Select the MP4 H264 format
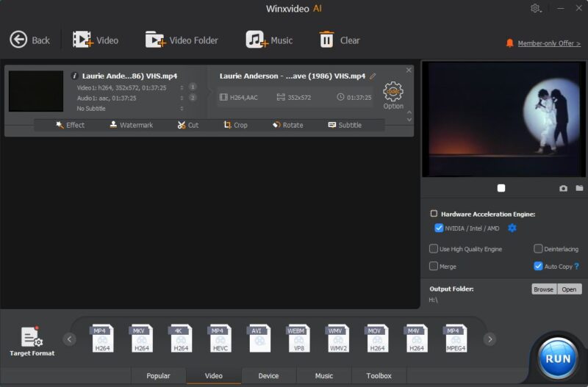The image size is (588, 387). coord(102,339)
